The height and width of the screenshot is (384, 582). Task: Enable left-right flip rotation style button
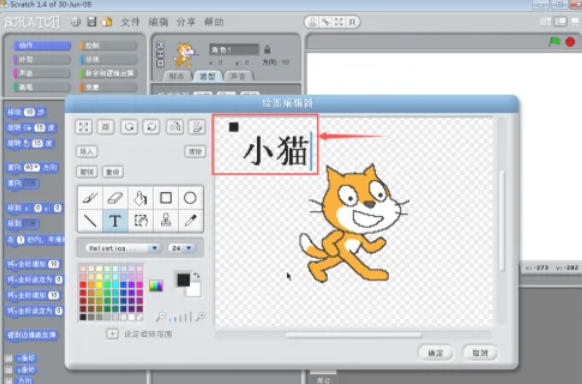(160, 54)
